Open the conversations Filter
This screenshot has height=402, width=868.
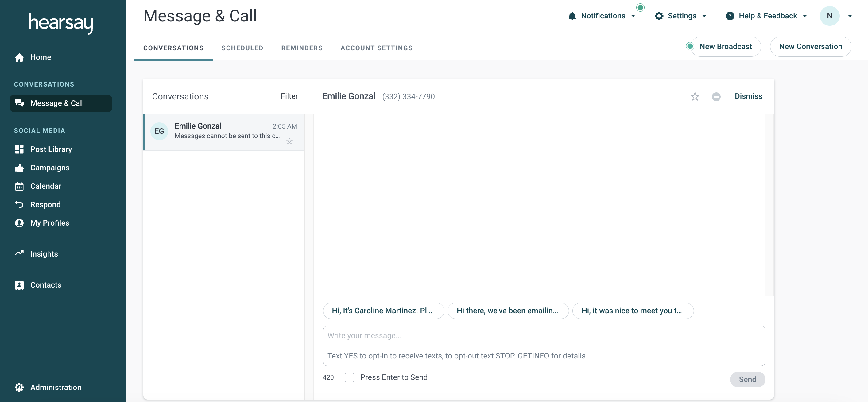(289, 96)
